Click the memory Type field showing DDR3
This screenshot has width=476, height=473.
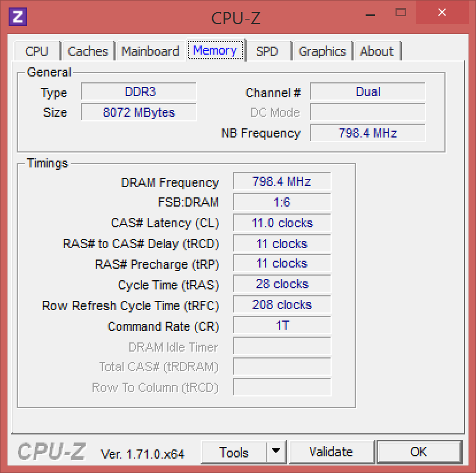point(139,91)
